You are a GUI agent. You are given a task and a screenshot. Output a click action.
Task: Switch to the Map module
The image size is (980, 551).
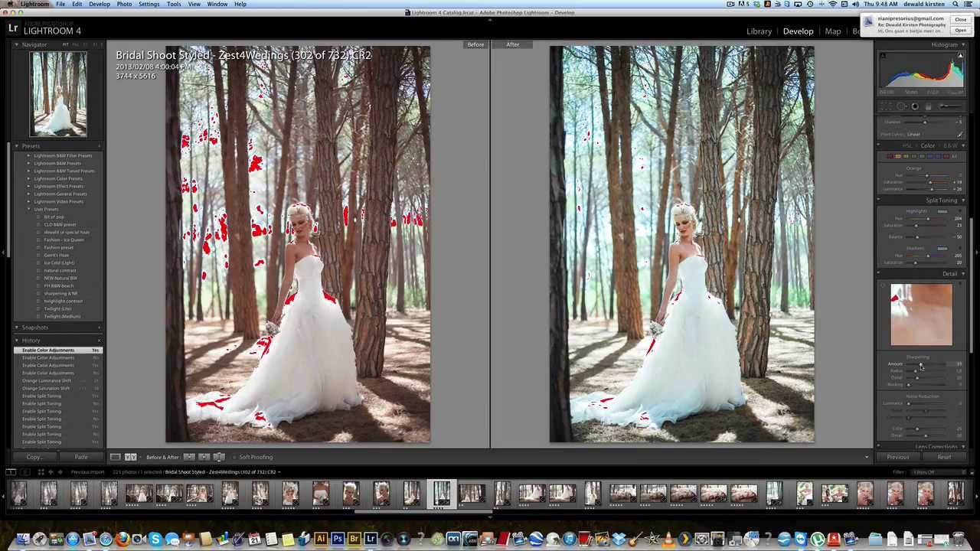click(x=832, y=31)
